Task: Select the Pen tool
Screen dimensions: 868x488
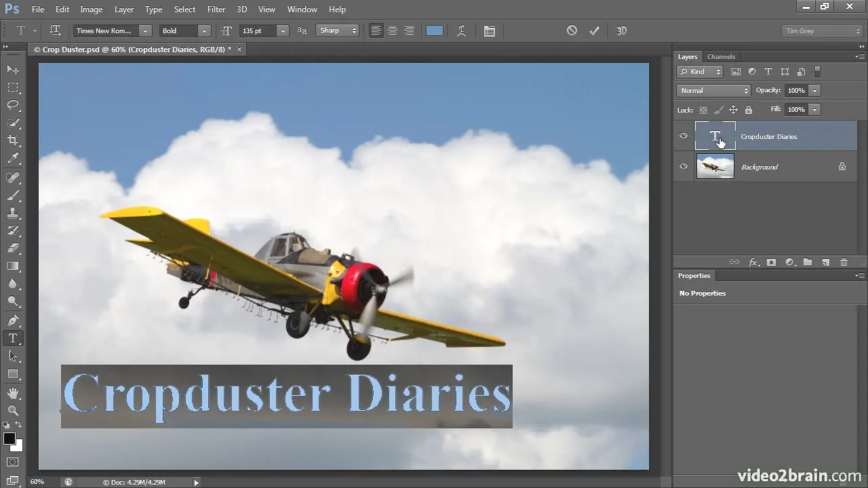Action: tap(13, 321)
